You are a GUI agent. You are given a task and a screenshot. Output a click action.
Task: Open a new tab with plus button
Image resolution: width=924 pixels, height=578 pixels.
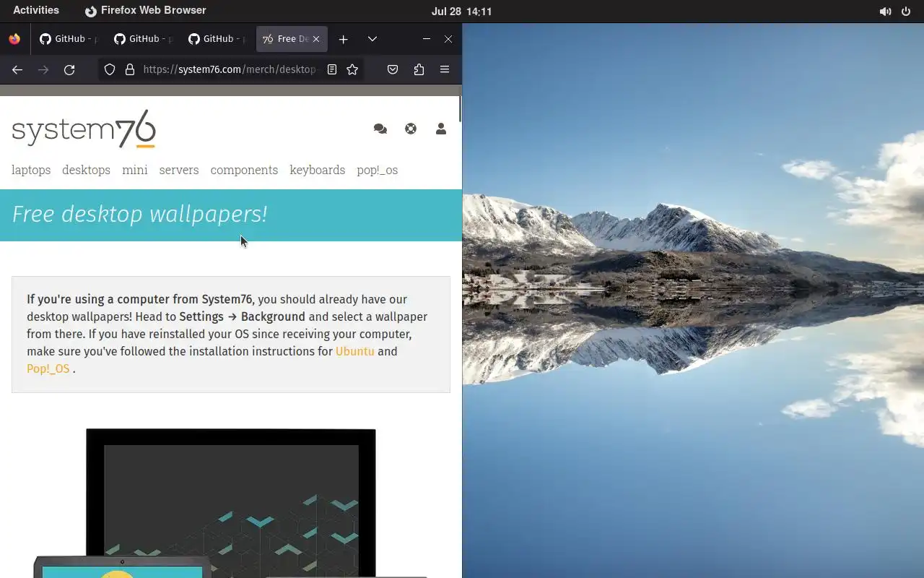tap(344, 39)
